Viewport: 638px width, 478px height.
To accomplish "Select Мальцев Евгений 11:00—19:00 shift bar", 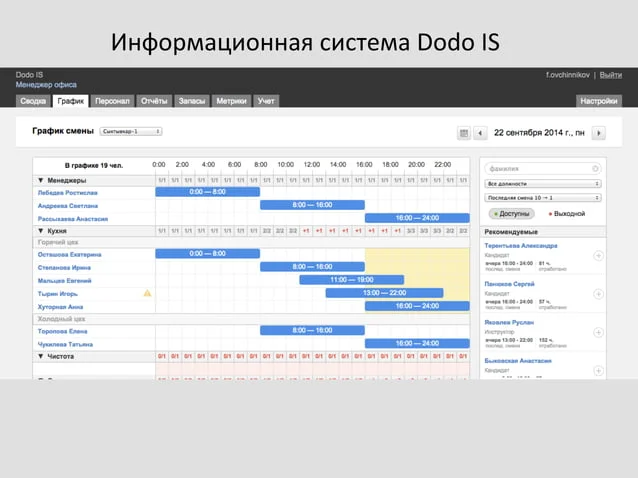I will (352, 279).
